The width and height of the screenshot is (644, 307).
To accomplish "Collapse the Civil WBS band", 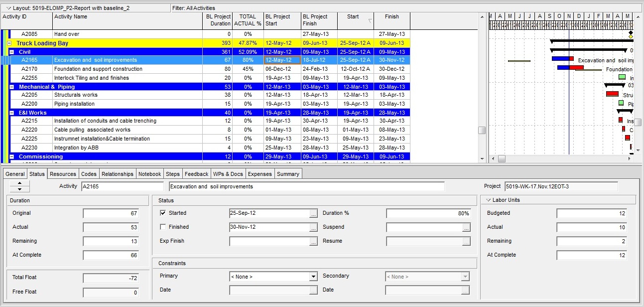I will click(x=12, y=52).
